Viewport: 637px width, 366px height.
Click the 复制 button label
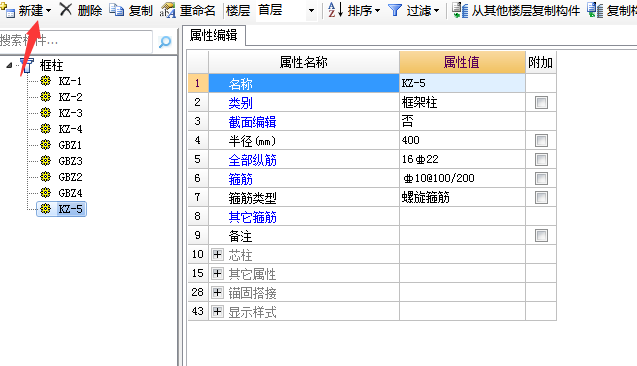tap(140, 10)
